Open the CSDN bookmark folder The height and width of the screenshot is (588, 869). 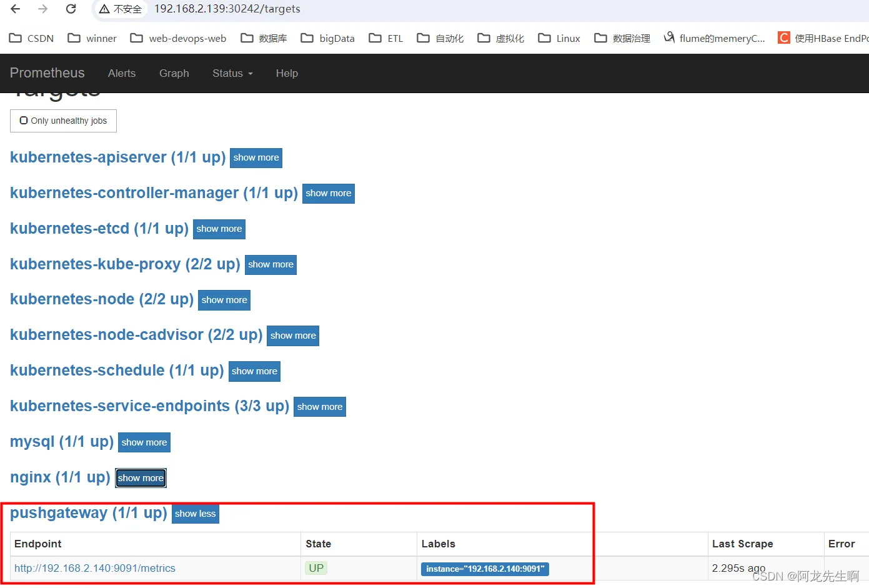32,38
